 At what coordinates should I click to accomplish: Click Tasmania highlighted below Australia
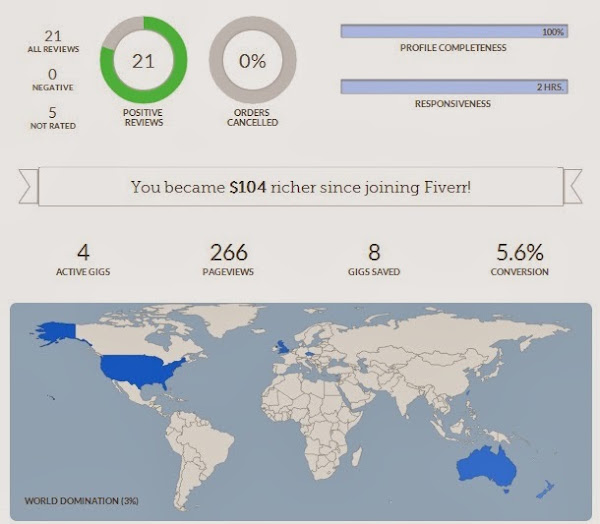506,490
